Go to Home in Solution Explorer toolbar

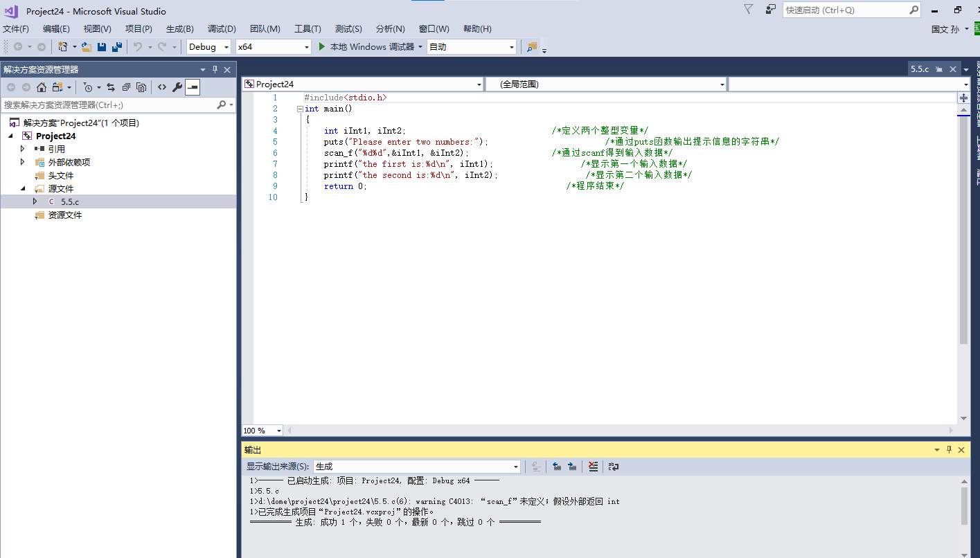pos(42,87)
